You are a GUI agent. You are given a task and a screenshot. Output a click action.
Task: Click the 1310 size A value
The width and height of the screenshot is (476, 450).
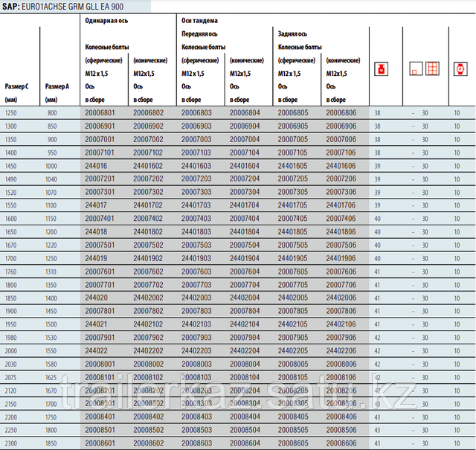pos(51,272)
